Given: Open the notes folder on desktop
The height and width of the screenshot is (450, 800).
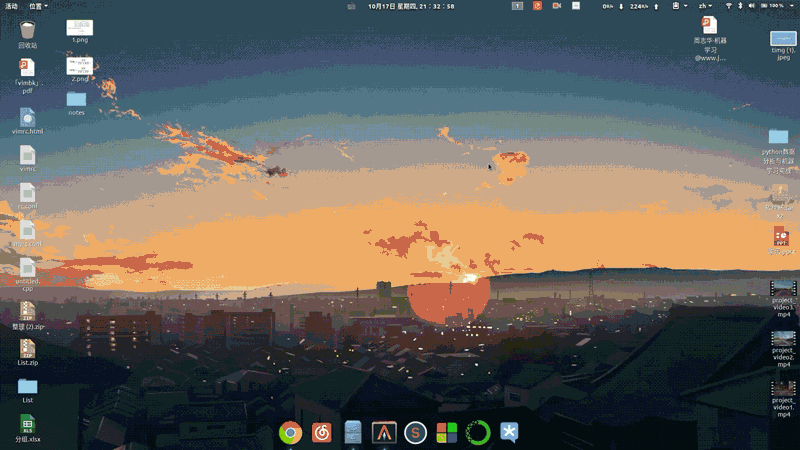Looking at the screenshot, I should pos(77,98).
